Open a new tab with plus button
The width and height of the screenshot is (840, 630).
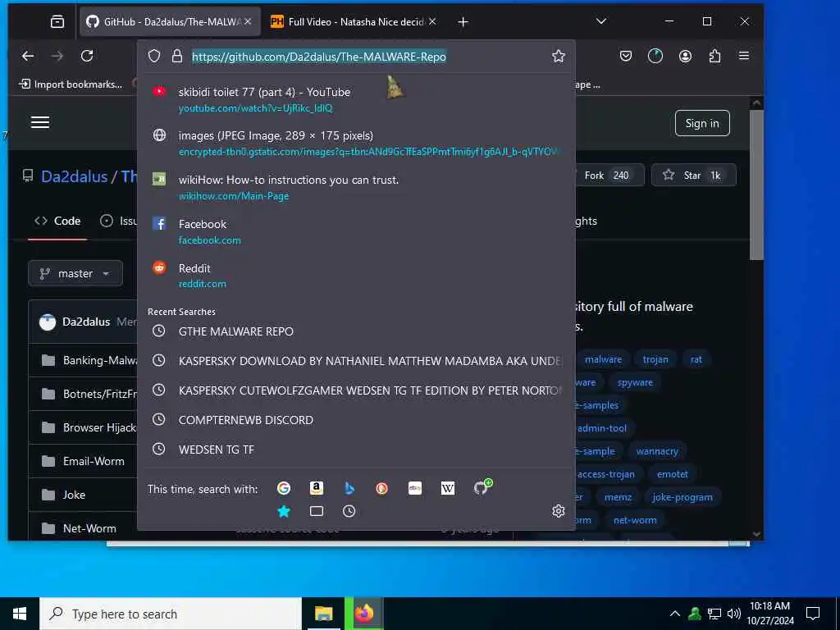pos(463,22)
